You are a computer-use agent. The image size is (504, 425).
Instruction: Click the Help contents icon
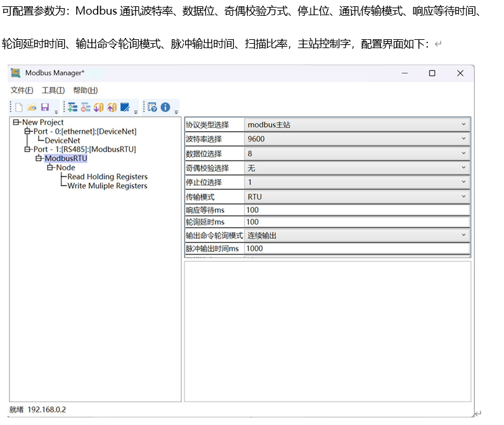(x=152, y=107)
